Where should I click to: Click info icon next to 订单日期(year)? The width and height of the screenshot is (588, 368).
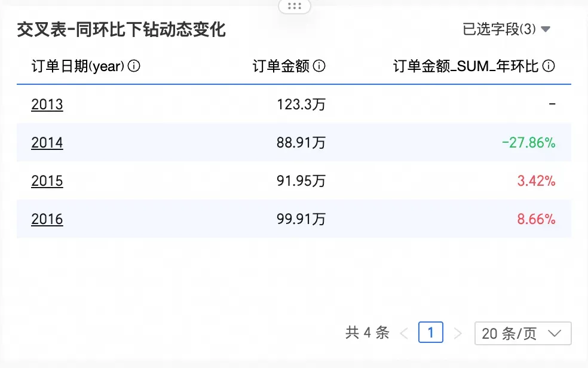[134, 66]
